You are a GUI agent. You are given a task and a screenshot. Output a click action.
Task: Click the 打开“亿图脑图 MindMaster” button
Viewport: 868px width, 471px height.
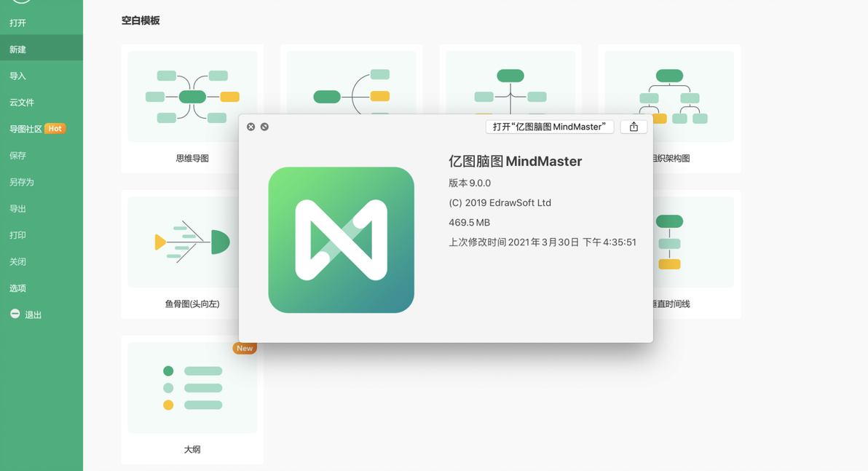tap(549, 127)
